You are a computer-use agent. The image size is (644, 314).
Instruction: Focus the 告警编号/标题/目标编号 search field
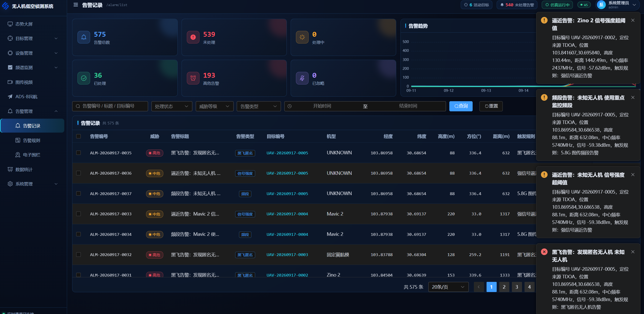coord(110,106)
